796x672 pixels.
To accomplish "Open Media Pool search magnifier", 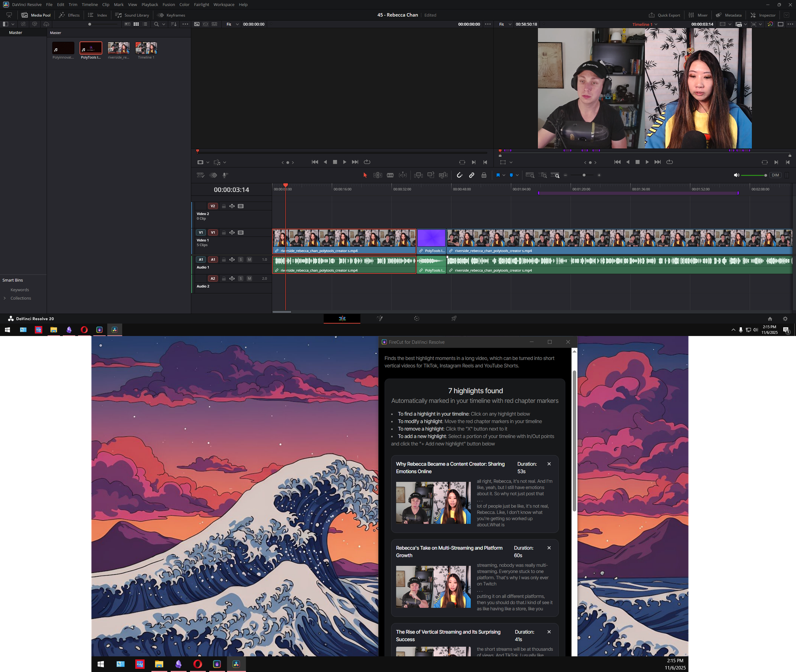I will click(x=156, y=24).
